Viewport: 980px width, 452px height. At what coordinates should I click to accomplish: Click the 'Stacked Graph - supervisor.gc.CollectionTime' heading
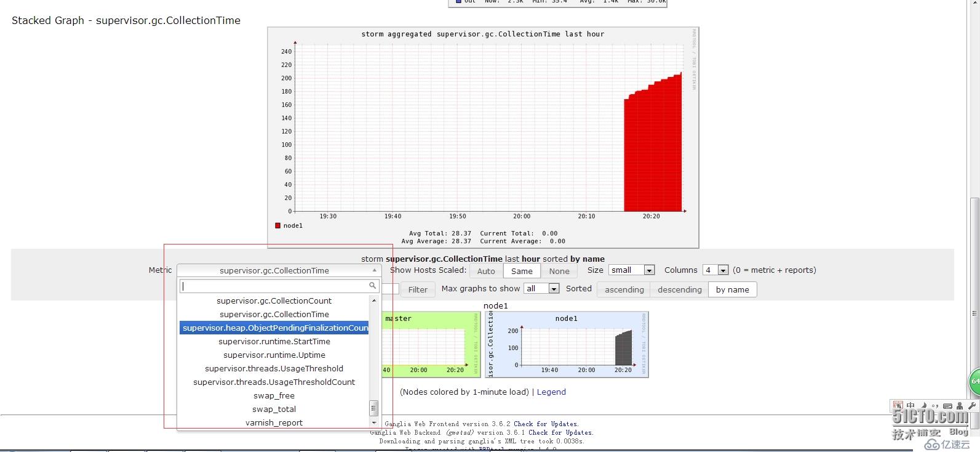(x=126, y=20)
